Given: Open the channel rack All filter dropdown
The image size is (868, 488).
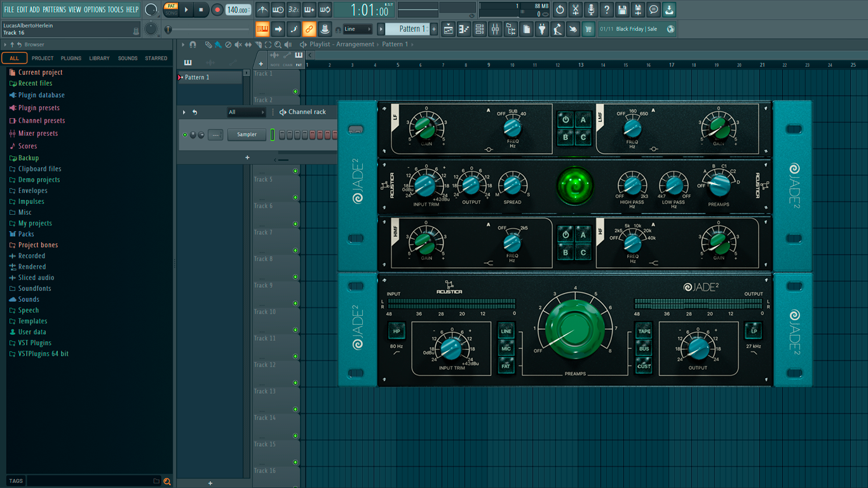Looking at the screenshot, I should tap(247, 112).
